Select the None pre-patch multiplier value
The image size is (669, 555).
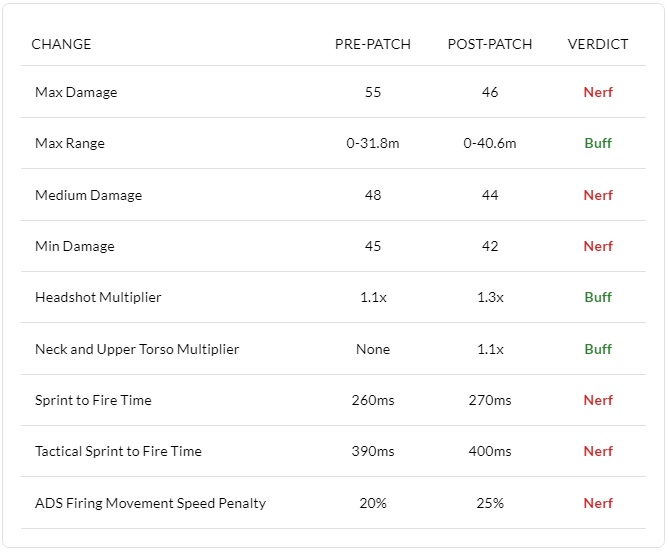[373, 349]
